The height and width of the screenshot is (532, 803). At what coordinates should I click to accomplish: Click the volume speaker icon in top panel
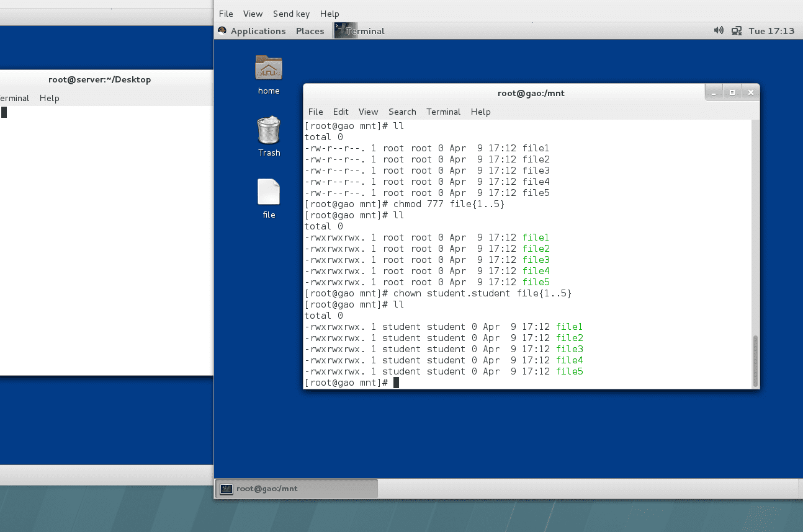pos(719,30)
